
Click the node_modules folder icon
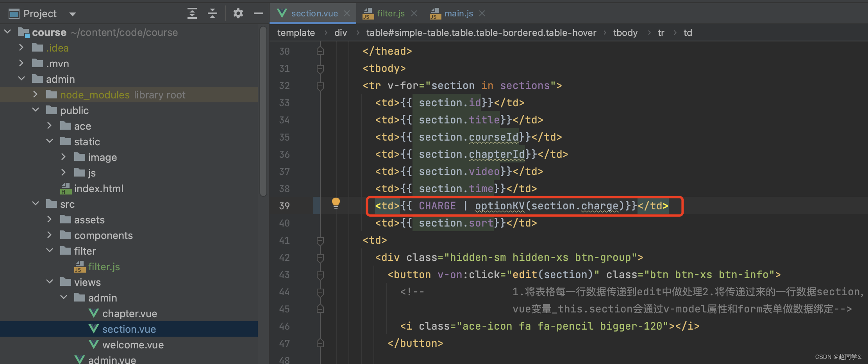[x=52, y=95]
